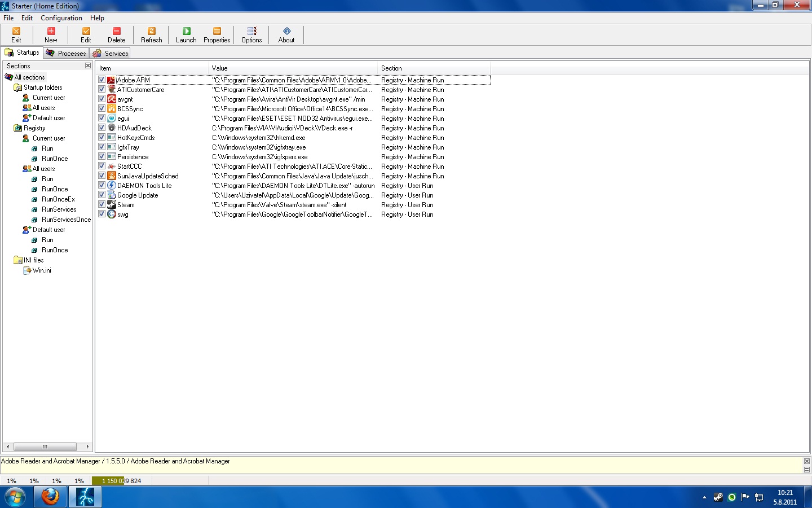The image size is (812, 508).
Task: Toggle the HotKeysCmds startup checkbox
Action: pyautogui.click(x=101, y=137)
